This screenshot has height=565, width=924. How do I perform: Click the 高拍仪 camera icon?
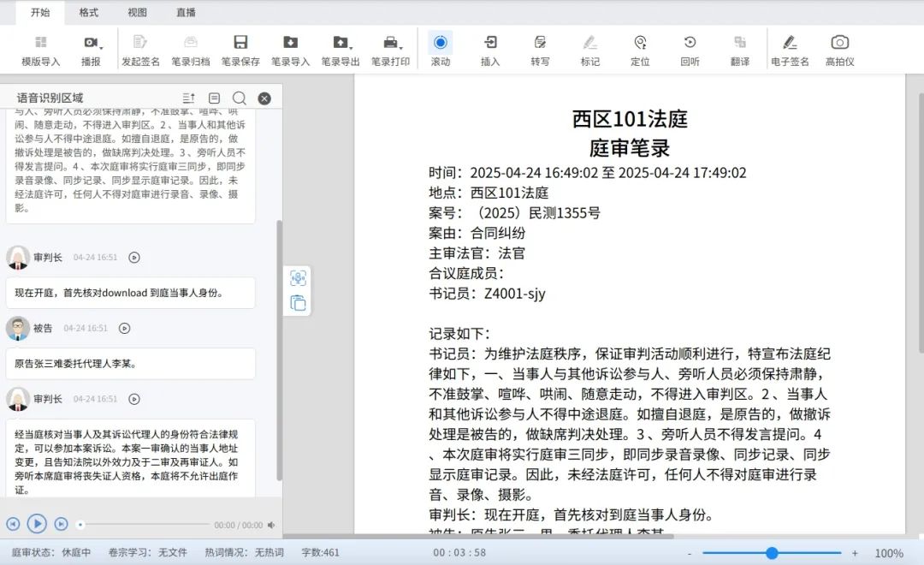point(839,43)
